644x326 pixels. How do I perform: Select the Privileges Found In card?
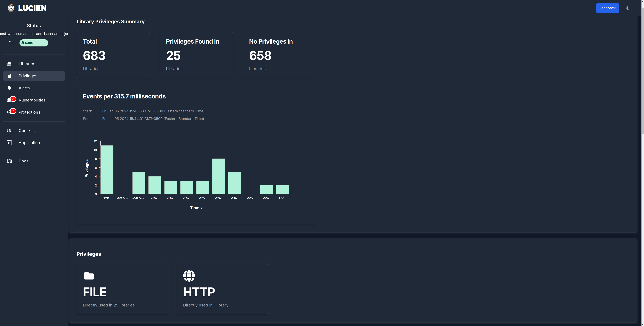[x=196, y=54]
